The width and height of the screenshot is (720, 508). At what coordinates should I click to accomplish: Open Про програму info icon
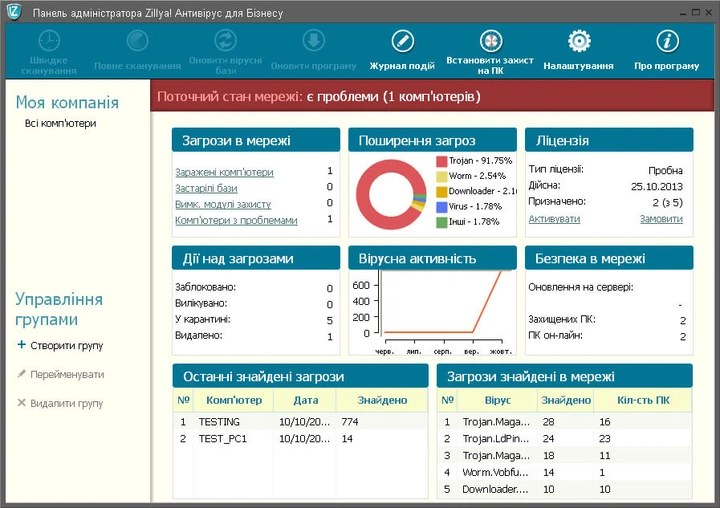[x=666, y=42]
